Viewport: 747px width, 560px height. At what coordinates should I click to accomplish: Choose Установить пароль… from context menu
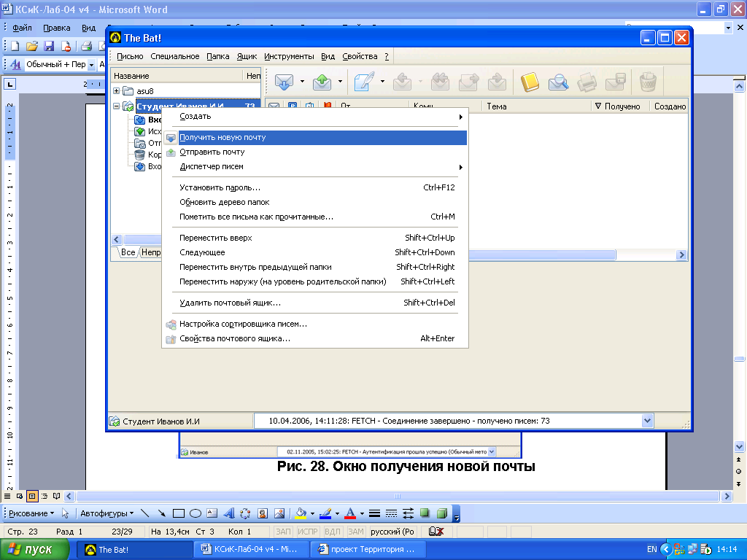click(314, 187)
